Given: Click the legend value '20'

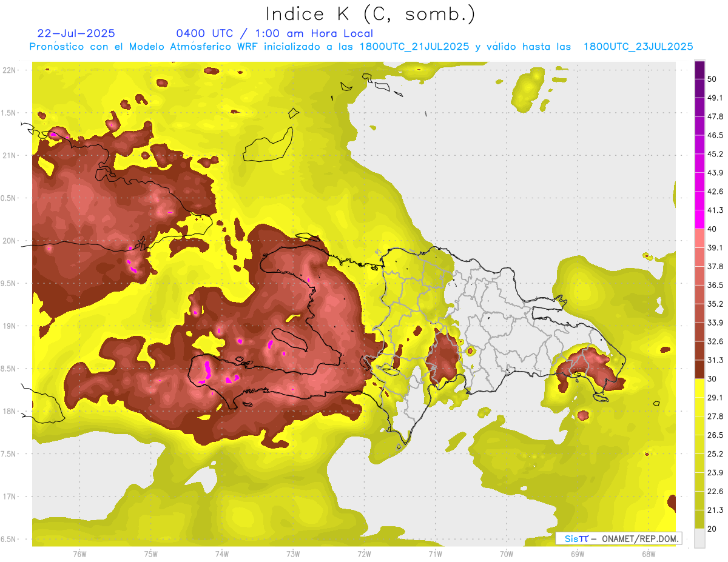Looking at the screenshot, I should pos(712,529).
